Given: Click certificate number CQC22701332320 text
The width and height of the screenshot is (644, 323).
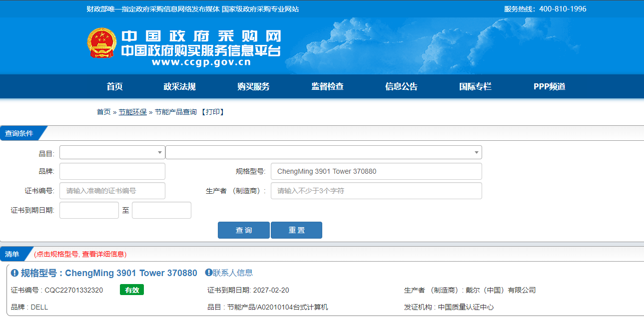Looking at the screenshot, I should 74,290.
